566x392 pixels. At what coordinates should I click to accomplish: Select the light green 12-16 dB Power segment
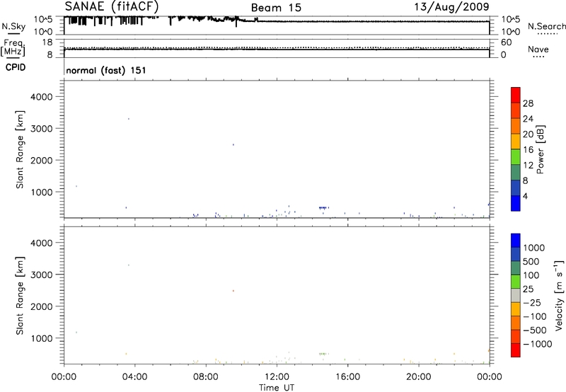(516, 157)
